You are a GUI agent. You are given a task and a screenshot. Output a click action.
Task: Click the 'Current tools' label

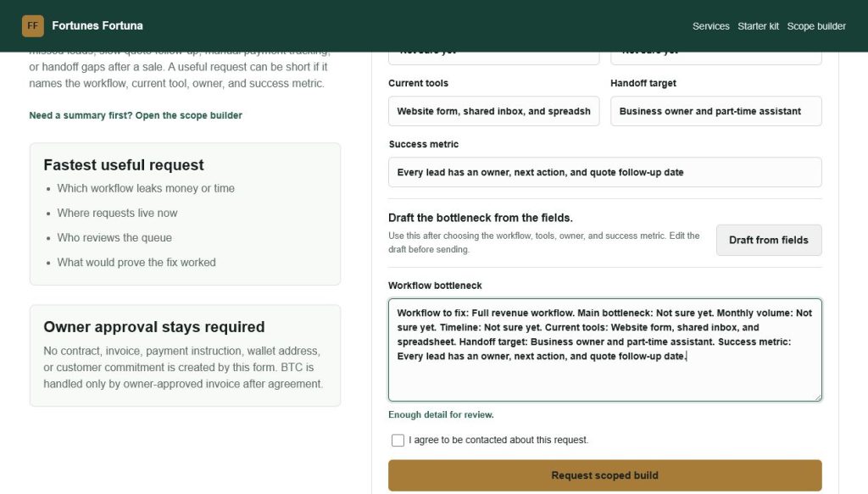tap(419, 83)
